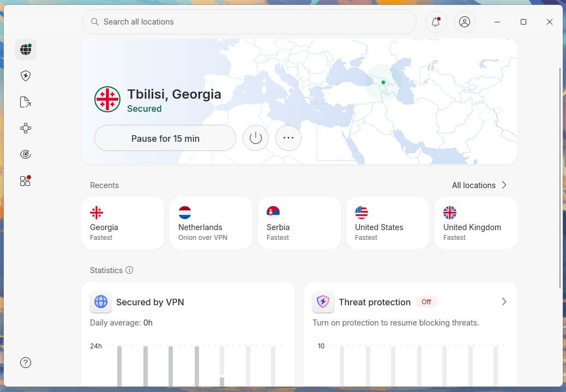Click the Georgia flag beside Tbilisi
Screen dimensions: 566x392
107,99
